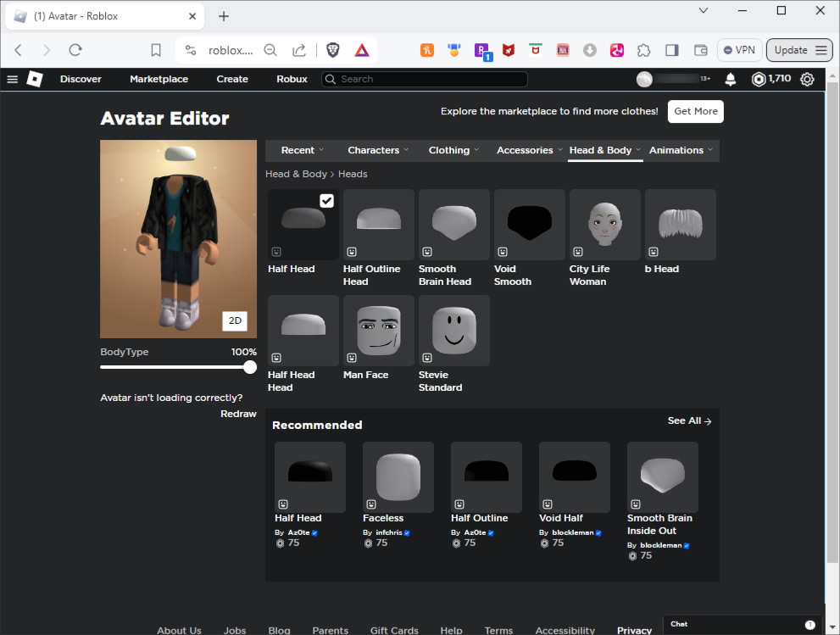Uncheck the equipped Half Head checkbox
The width and height of the screenshot is (840, 635).
[326, 201]
